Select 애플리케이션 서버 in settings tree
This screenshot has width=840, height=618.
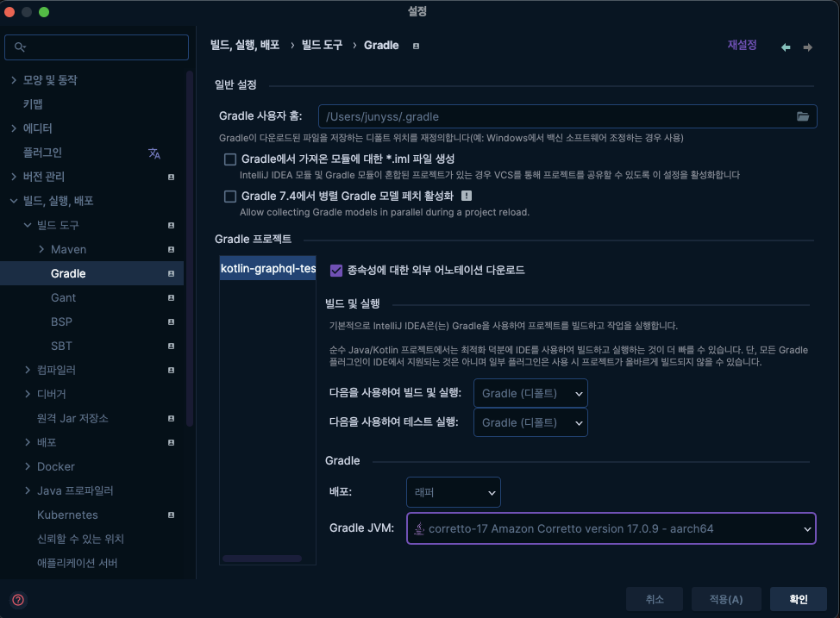click(x=77, y=564)
